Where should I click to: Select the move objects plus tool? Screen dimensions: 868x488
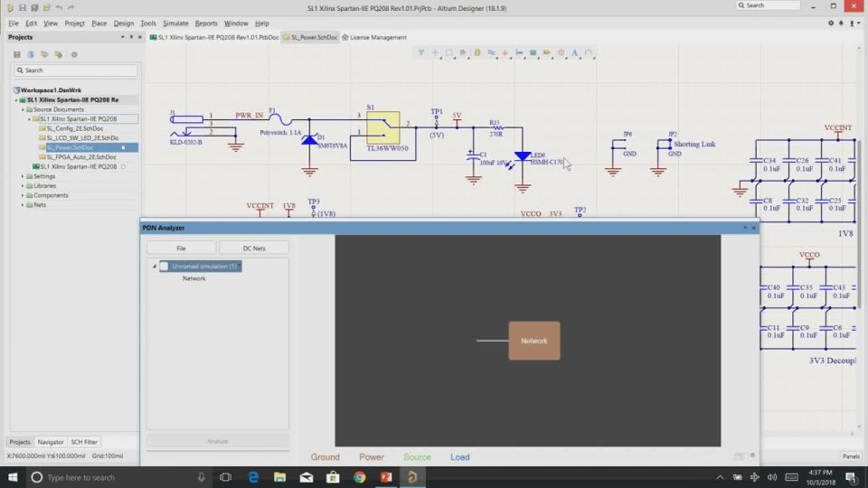pyautogui.click(x=435, y=52)
